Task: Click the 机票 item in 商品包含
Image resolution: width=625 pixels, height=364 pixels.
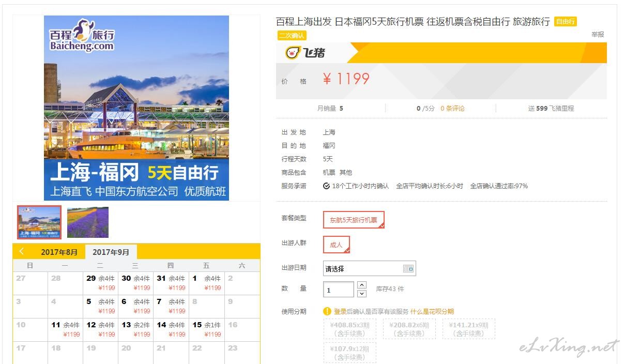Action: pos(329,173)
